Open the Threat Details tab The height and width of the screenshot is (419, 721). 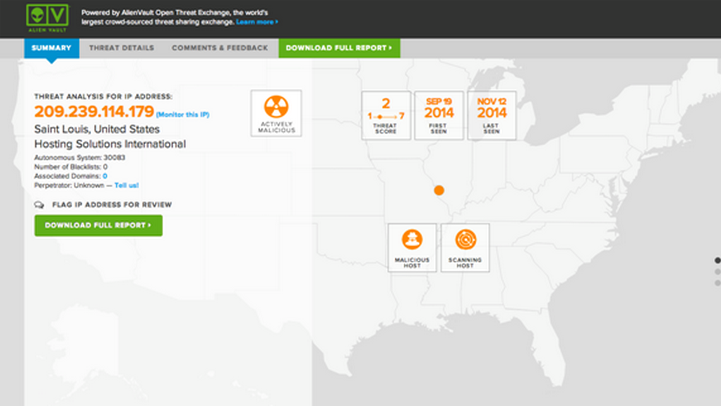[x=121, y=48]
